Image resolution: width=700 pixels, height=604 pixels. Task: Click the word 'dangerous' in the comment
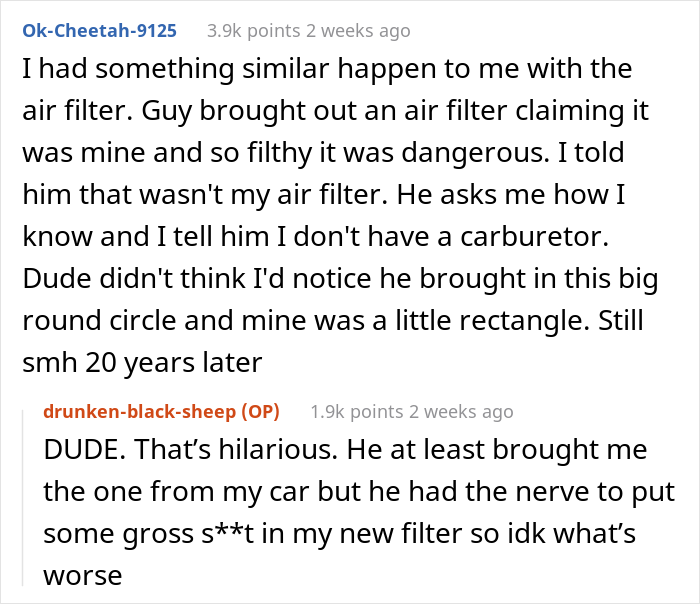click(x=471, y=152)
